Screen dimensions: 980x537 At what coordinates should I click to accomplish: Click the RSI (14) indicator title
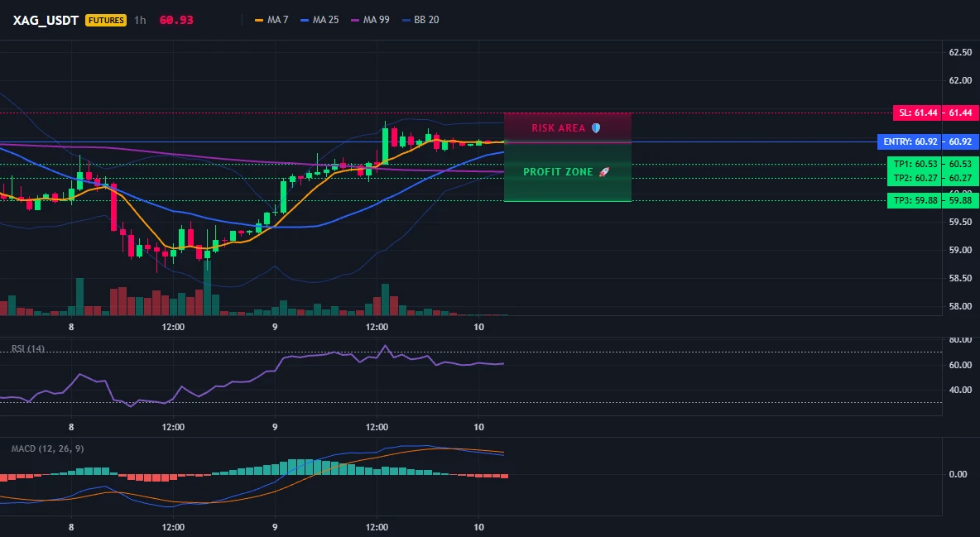[28, 349]
